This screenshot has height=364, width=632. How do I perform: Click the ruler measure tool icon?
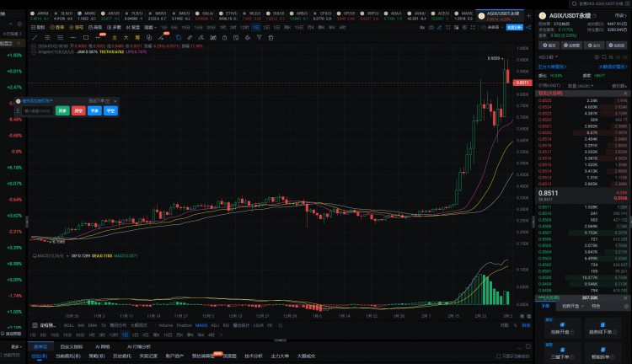pos(190,37)
